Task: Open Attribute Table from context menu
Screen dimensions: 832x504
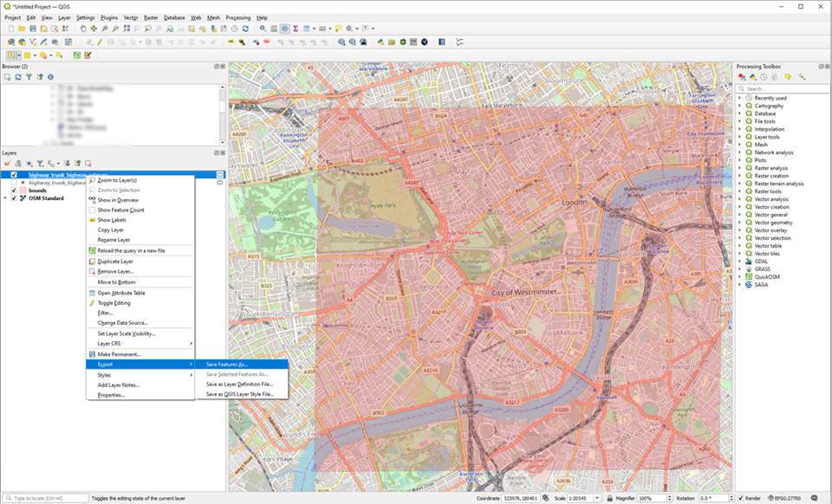Action: coord(121,293)
